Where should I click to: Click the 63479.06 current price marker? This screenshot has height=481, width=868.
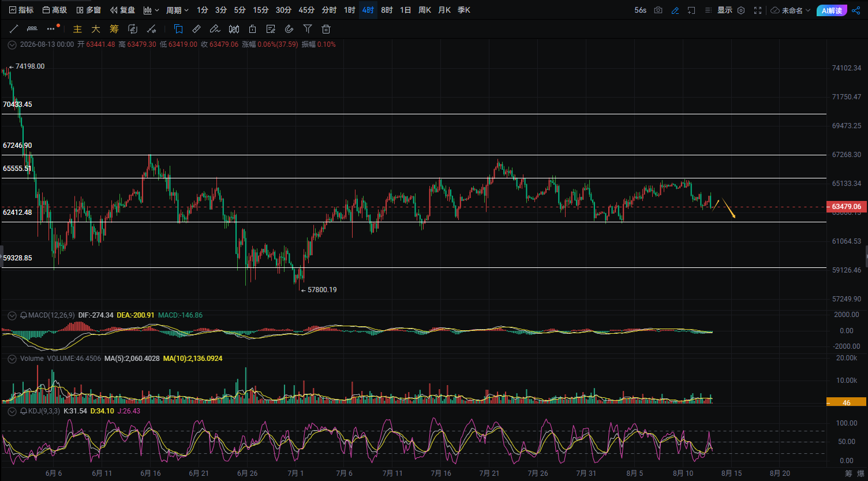click(x=847, y=207)
